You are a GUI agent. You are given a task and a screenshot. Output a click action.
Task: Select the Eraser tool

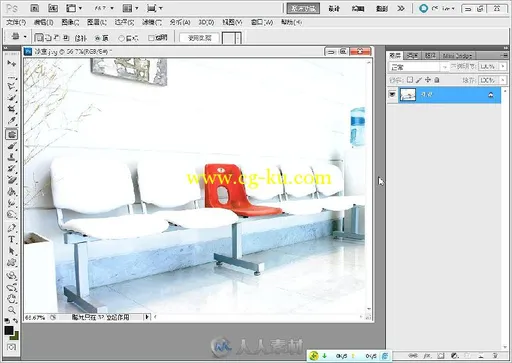12,180
